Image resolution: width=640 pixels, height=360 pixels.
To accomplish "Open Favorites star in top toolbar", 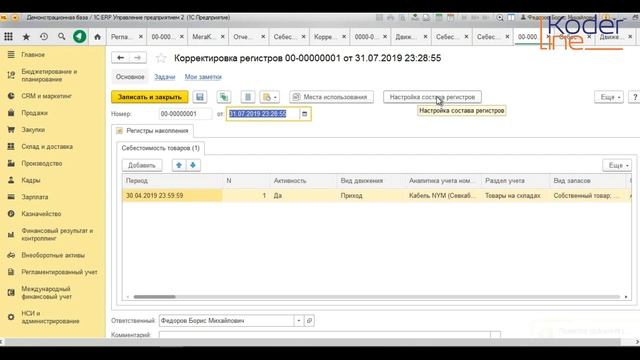I will (26, 37).
